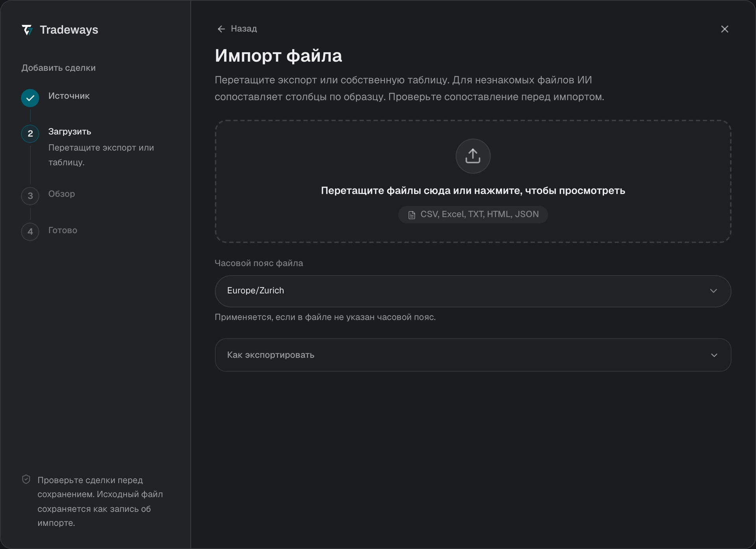Image resolution: width=756 pixels, height=549 pixels.
Task: Click the chevron on the timezone field
Action: click(713, 291)
